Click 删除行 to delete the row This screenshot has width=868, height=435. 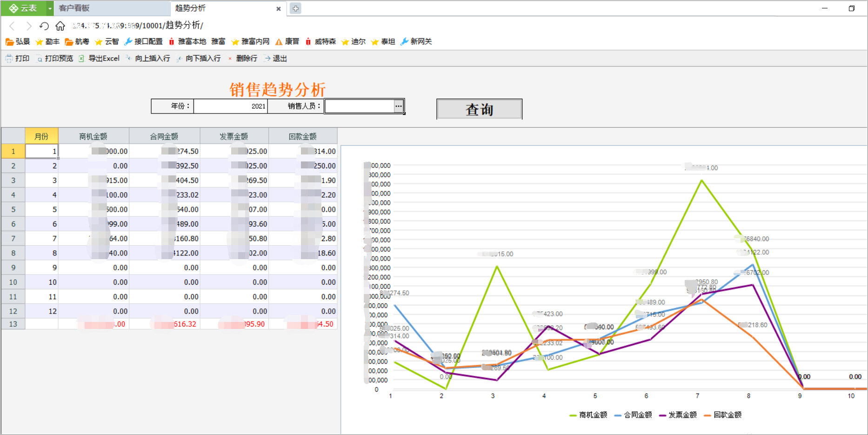point(242,59)
